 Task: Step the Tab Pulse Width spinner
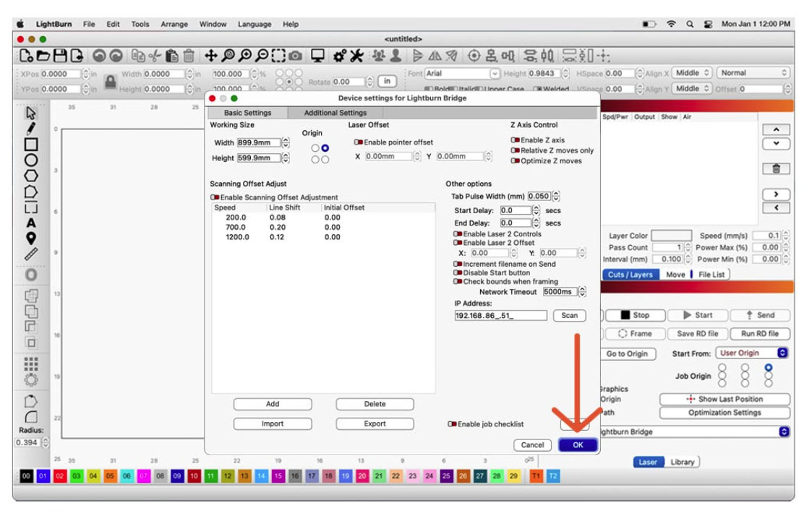point(555,196)
